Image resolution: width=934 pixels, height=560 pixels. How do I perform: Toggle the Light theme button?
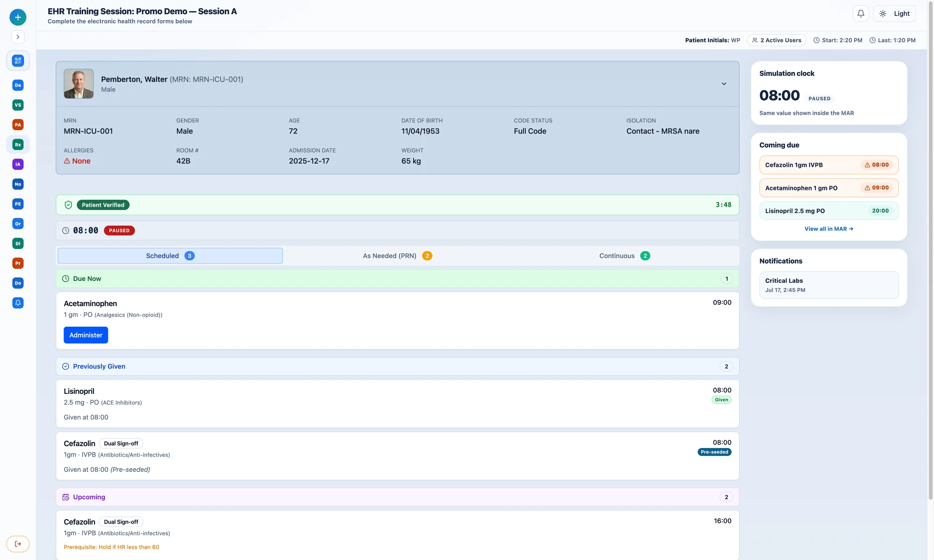[x=894, y=14]
